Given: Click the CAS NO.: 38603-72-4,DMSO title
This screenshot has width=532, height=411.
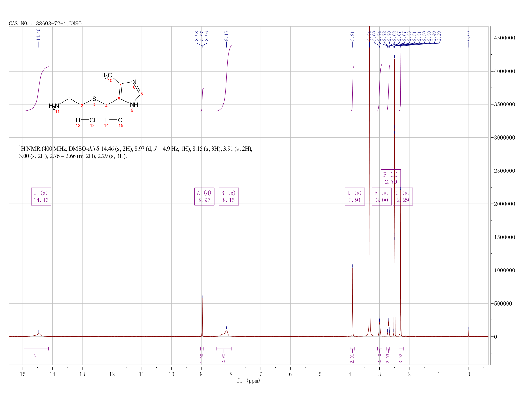Looking at the screenshot, I should point(45,24).
